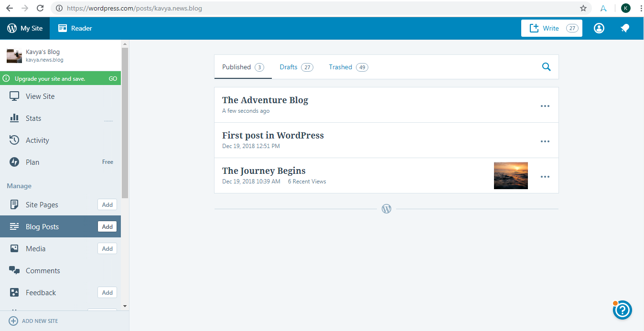
Task: Reload the page in the browser
Action: pos(40,8)
